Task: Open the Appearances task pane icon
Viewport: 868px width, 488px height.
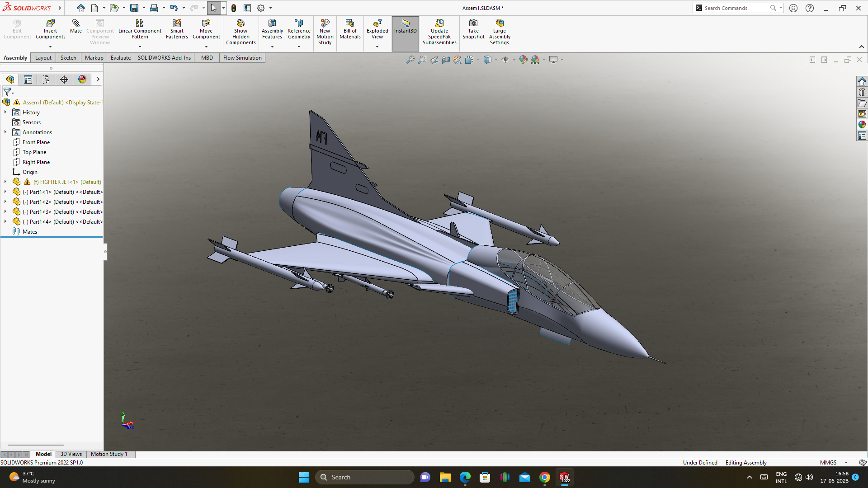Action: [862, 124]
